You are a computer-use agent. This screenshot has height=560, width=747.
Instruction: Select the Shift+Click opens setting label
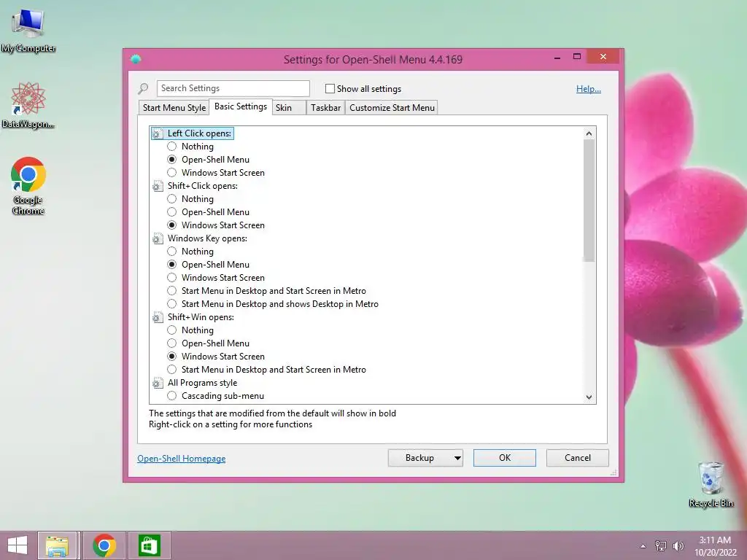(203, 186)
